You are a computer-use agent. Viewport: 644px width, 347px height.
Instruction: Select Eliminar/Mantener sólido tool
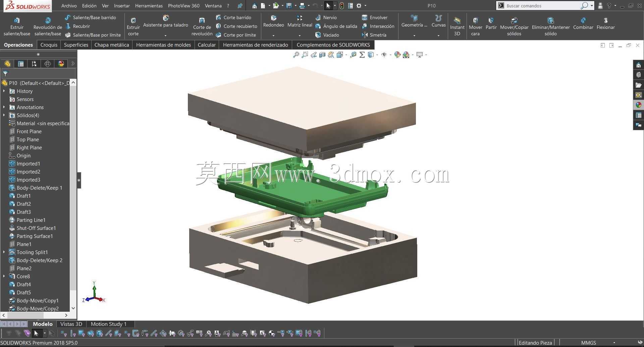[551, 26]
